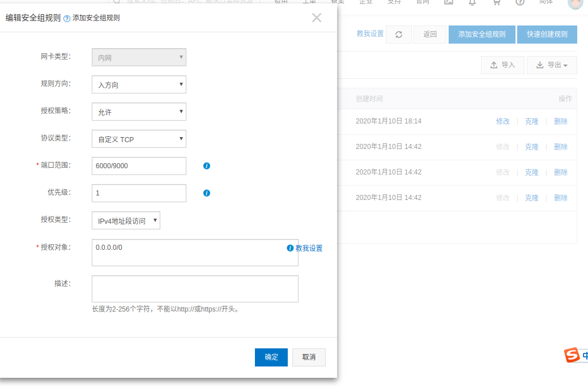This screenshot has width=588, height=388.
Task: Click the 确定 confirm button
Action: click(271, 357)
